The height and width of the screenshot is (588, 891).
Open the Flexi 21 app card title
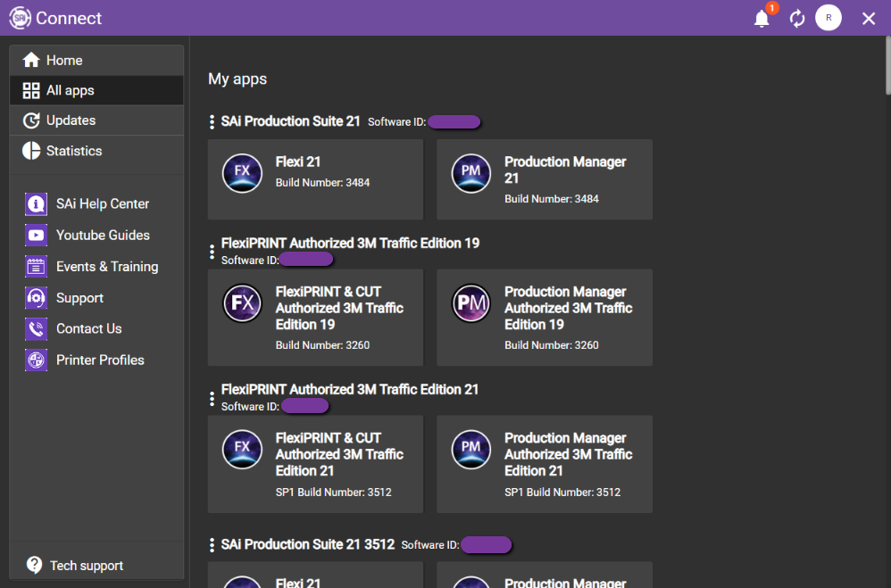pos(298,161)
